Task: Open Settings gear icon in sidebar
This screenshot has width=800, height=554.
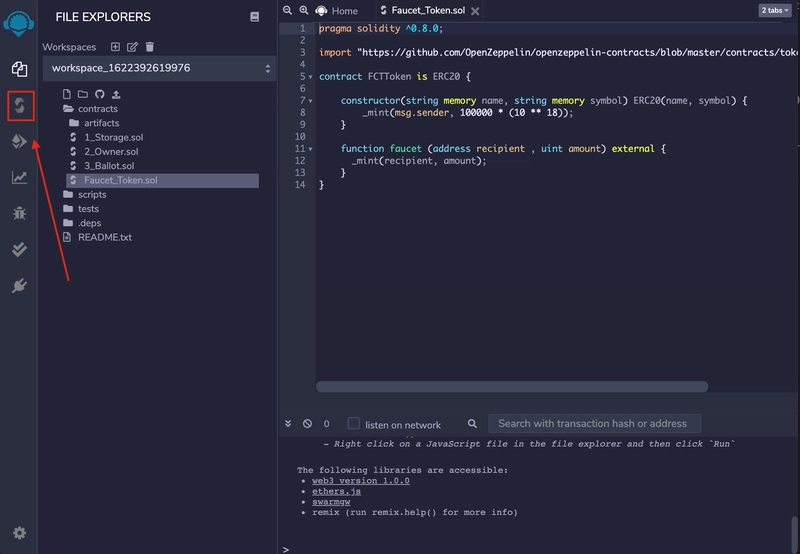Action: click(19, 533)
